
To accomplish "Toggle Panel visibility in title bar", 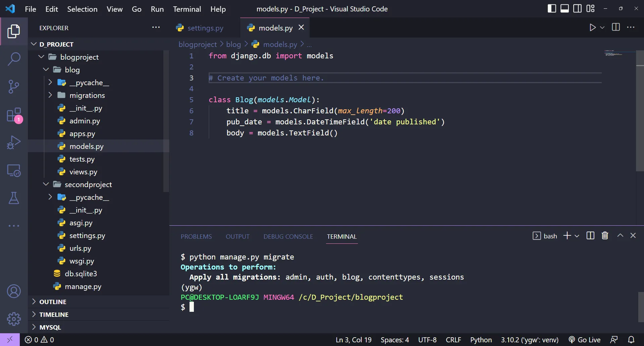I will 565,9.
